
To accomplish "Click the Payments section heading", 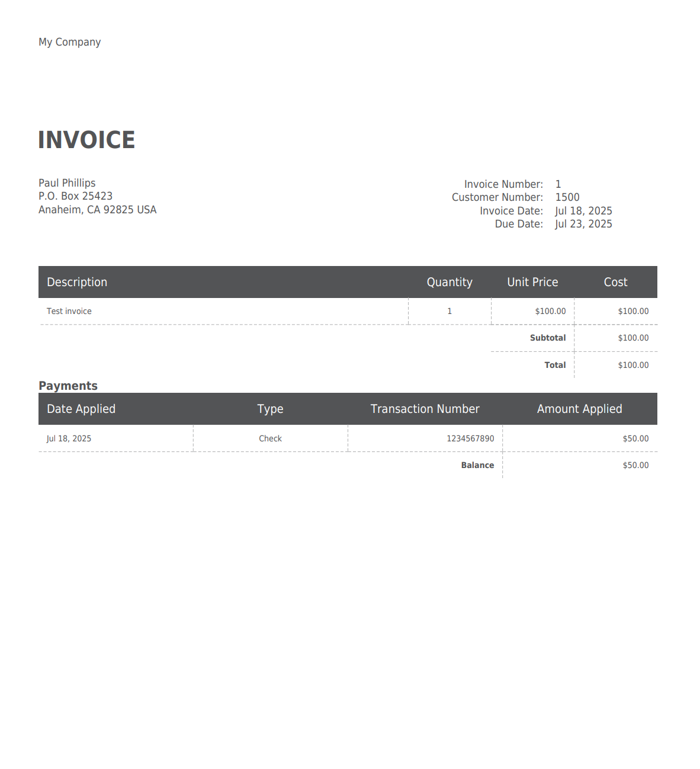I will pos(68,386).
